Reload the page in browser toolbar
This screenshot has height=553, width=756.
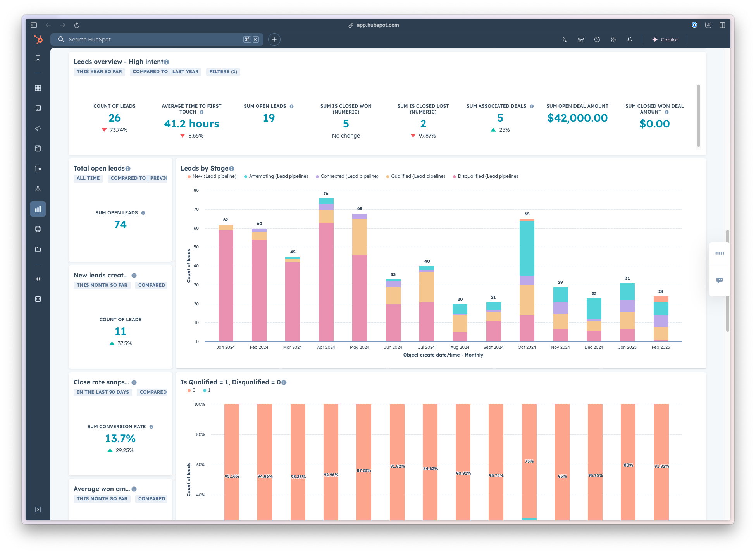point(77,25)
